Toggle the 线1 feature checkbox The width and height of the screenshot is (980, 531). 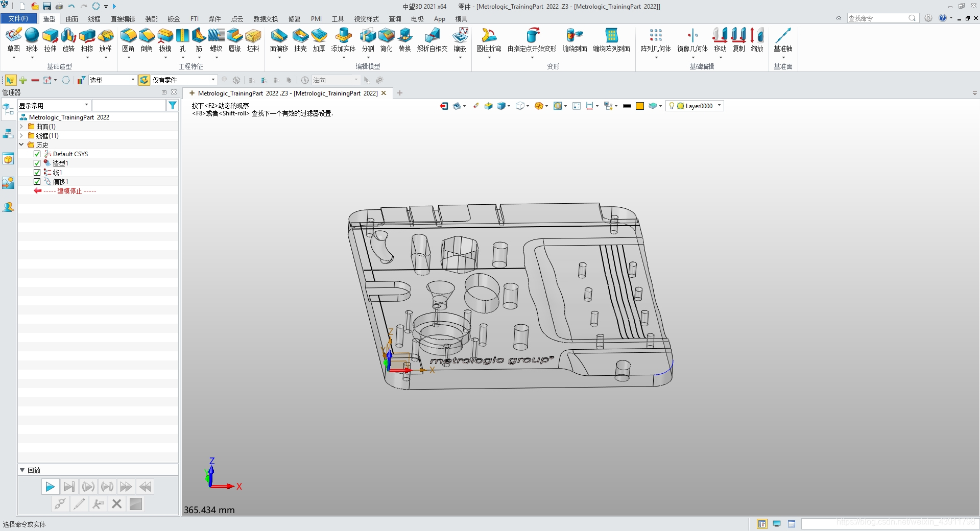tap(37, 172)
